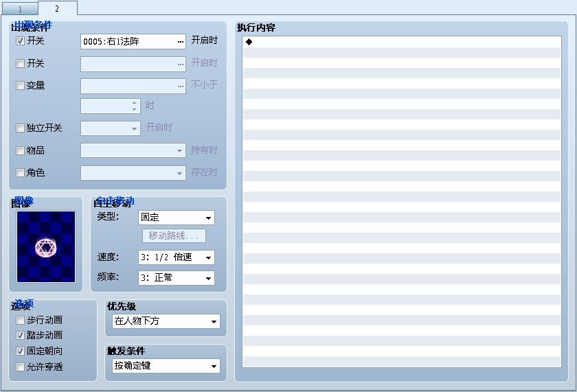Select the first command line with diamond
Screen dimensions: 577x392
402,42
